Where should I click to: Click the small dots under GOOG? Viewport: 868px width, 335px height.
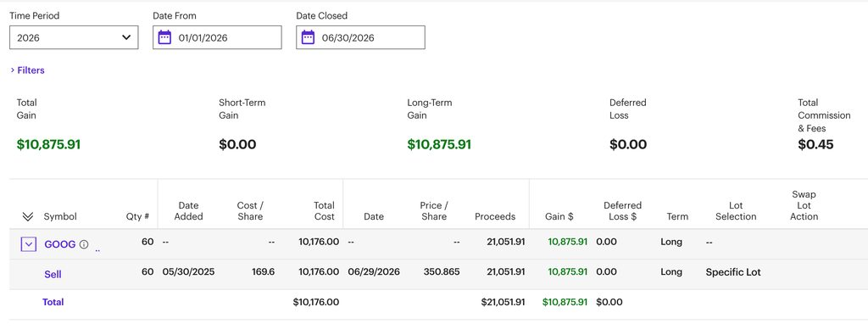point(97,251)
